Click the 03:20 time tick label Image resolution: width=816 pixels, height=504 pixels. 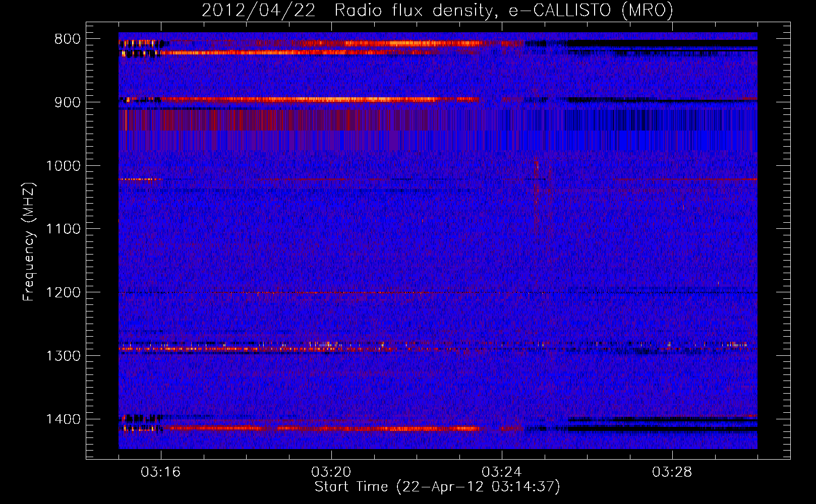point(331,472)
